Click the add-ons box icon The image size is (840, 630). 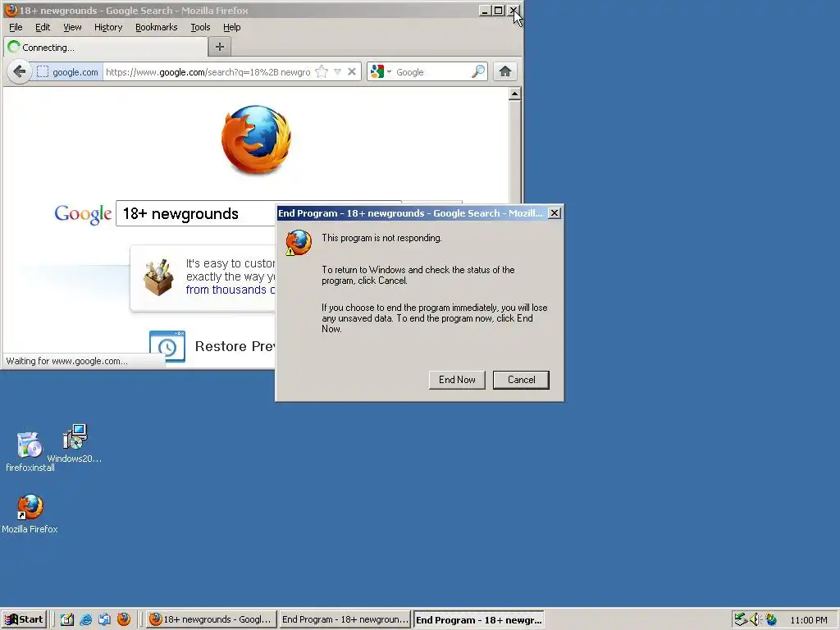(x=158, y=277)
